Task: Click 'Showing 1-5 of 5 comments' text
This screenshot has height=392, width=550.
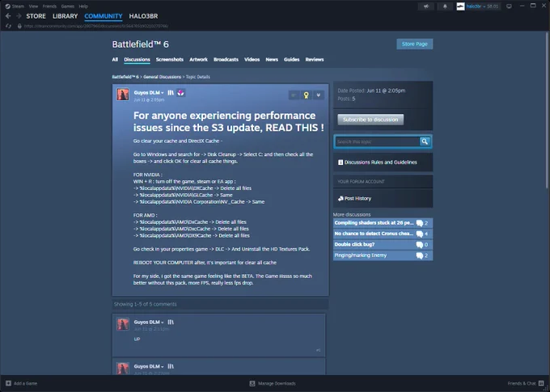Action: point(146,305)
